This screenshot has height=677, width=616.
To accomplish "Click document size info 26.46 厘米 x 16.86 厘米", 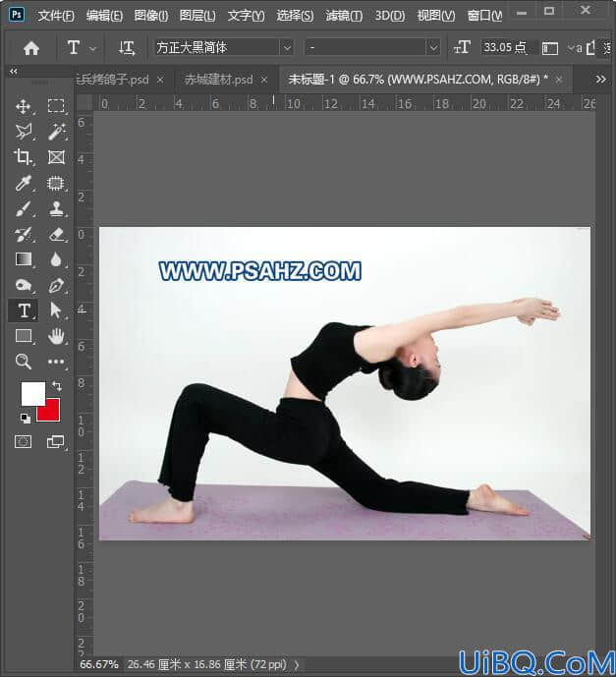I will click(206, 664).
